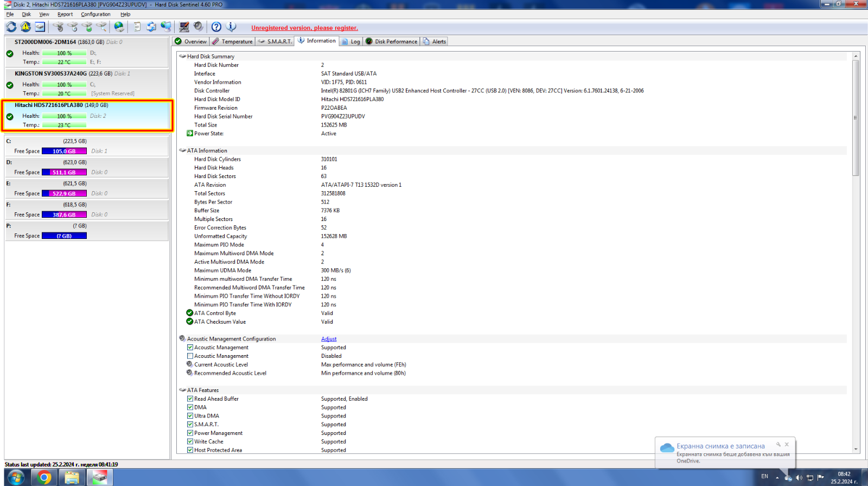This screenshot has width=868, height=486.
Task: Click the Current Acoustic Level icon
Action: click(x=190, y=364)
